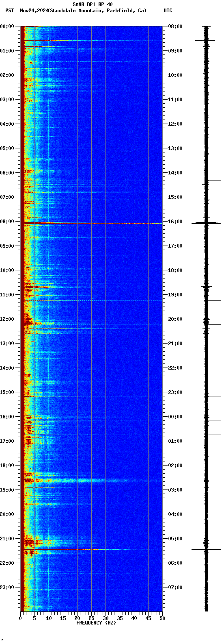
Task: Pick the 02:00 label on UTC axis
Action: coord(175,466)
